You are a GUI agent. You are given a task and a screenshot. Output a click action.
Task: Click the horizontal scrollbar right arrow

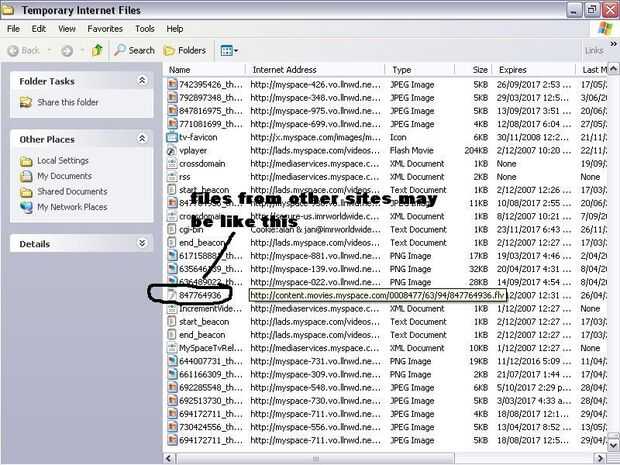[x=601, y=458]
